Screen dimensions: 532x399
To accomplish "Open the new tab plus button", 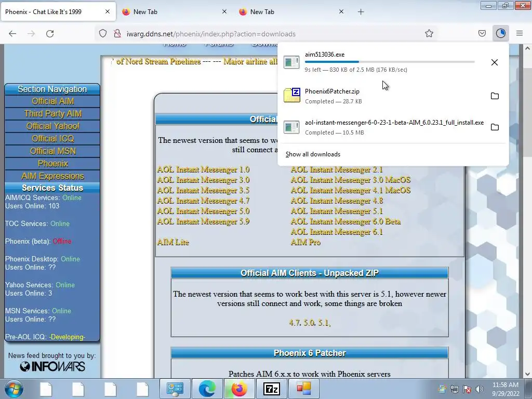I will click(361, 12).
